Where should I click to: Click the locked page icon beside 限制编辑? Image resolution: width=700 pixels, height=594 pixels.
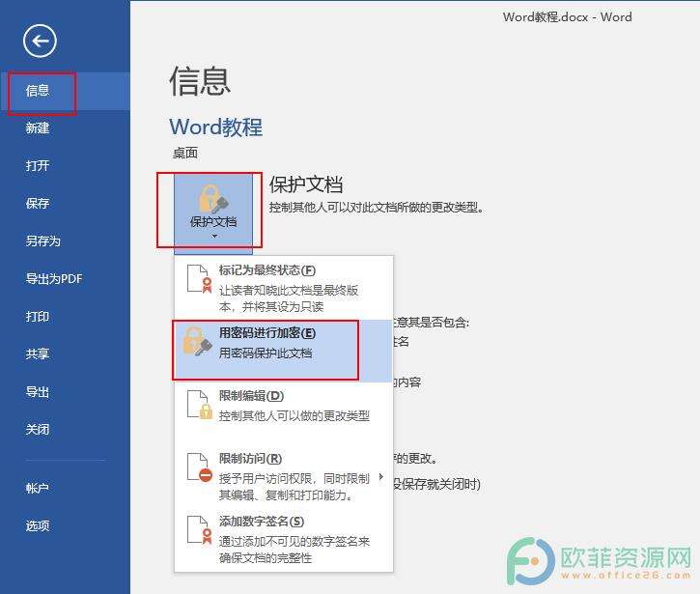coord(200,405)
